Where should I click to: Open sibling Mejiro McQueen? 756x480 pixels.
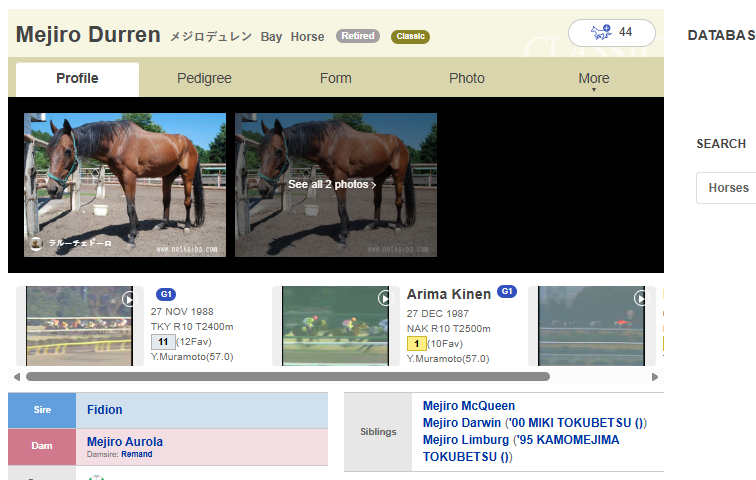tap(469, 406)
